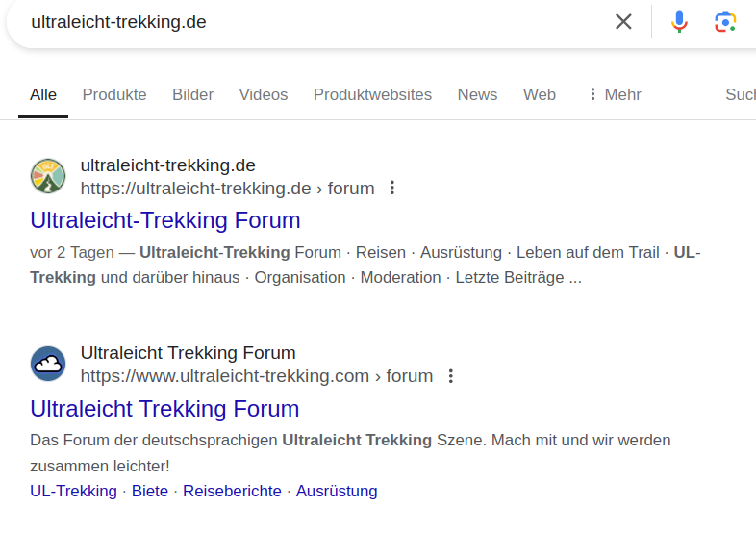Switch to the Bilder tab
The width and height of the screenshot is (756, 533).
[192, 94]
